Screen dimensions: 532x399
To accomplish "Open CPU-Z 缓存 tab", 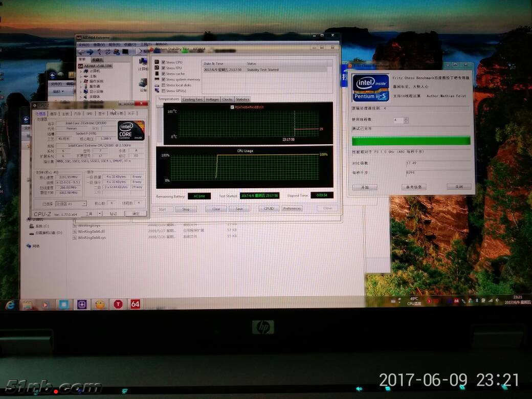I will click(53, 114).
